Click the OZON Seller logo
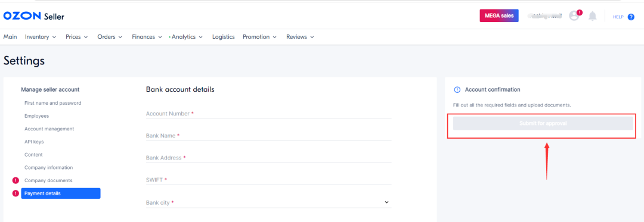The height and width of the screenshot is (222, 644). click(x=33, y=17)
